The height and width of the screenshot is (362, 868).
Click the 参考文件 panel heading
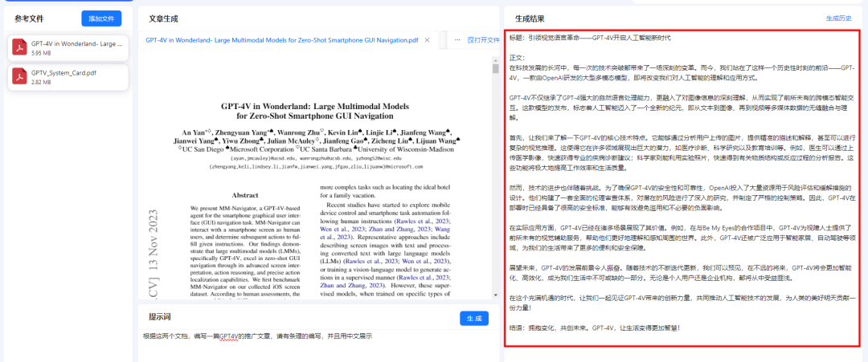(29, 18)
